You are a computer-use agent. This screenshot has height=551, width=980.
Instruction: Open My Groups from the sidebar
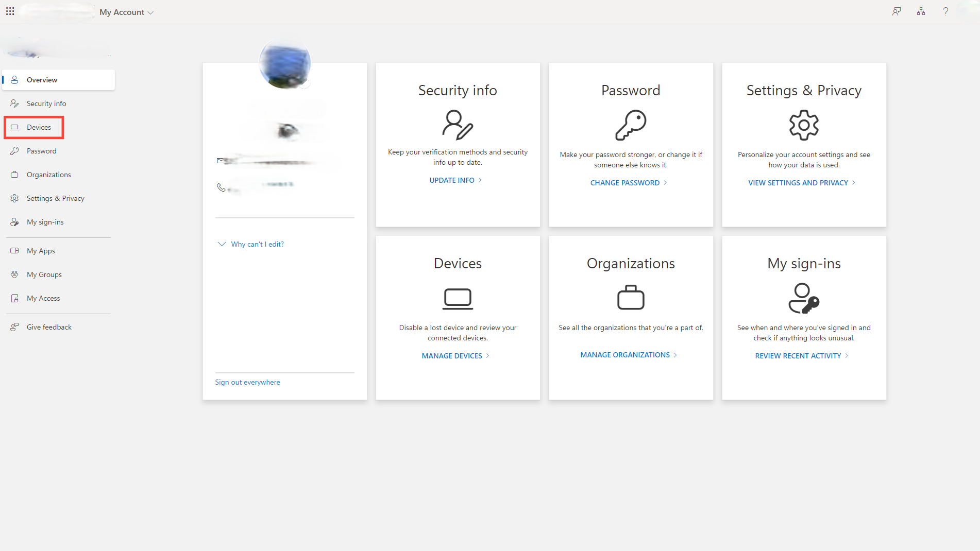[59, 274]
